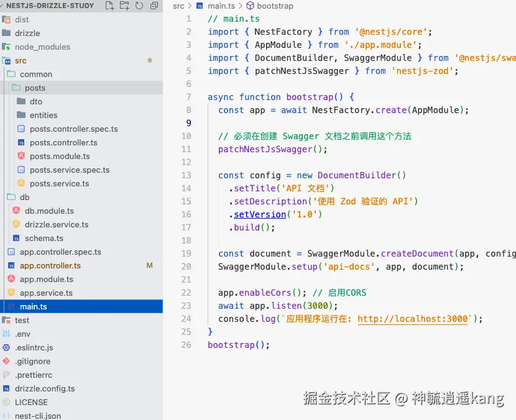Click the Angular icon beside app.module.ts
This screenshot has height=420, width=516.
click(11, 279)
